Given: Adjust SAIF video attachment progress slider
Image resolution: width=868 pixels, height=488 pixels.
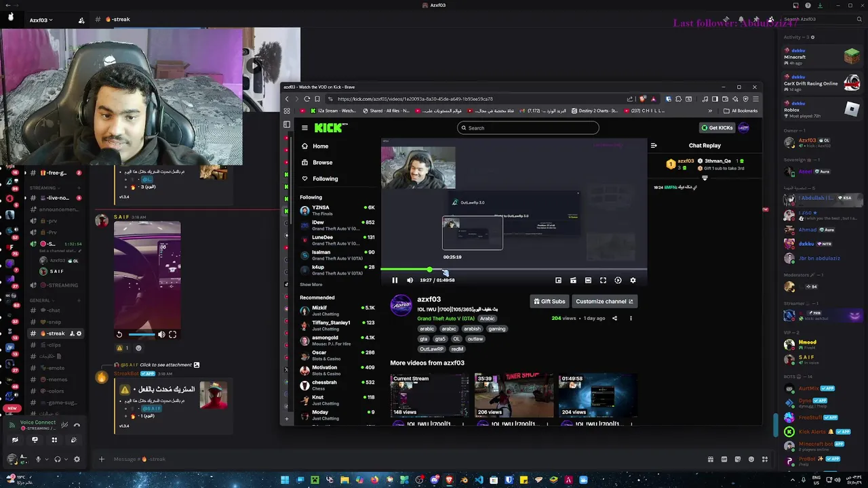Looking at the screenshot, I should click(x=141, y=334).
